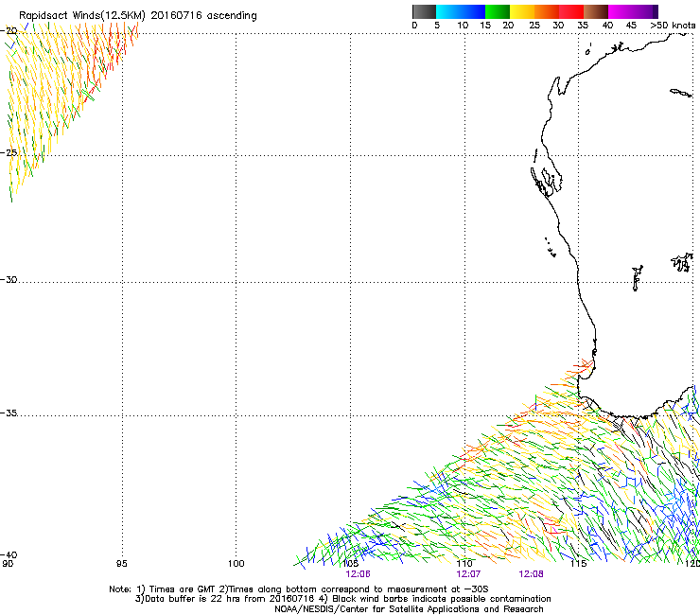This screenshot has width=700, height=615.
Task: Click the 100 longitude axis label
Action: point(236,564)
